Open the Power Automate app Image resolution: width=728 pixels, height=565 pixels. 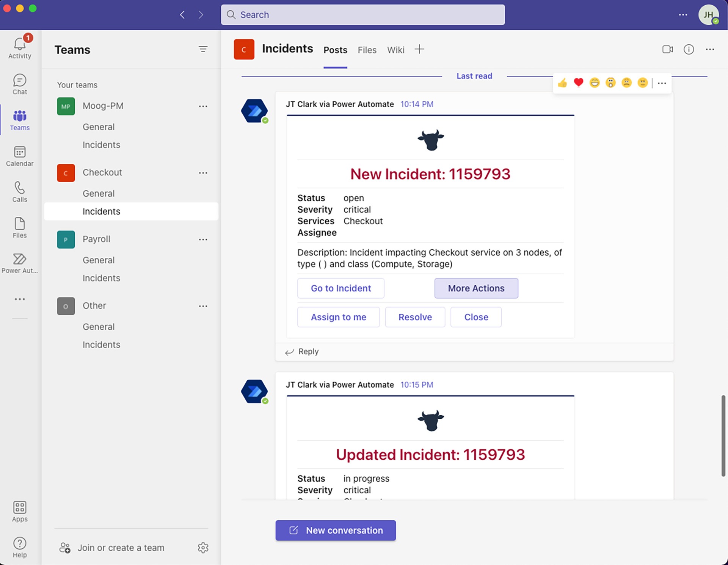[20, 263]
